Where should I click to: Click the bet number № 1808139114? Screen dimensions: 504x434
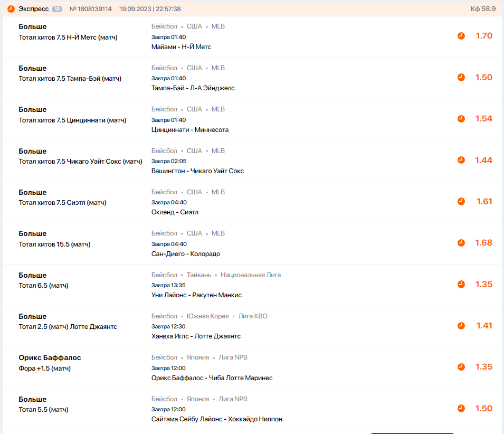pos(91,9)
